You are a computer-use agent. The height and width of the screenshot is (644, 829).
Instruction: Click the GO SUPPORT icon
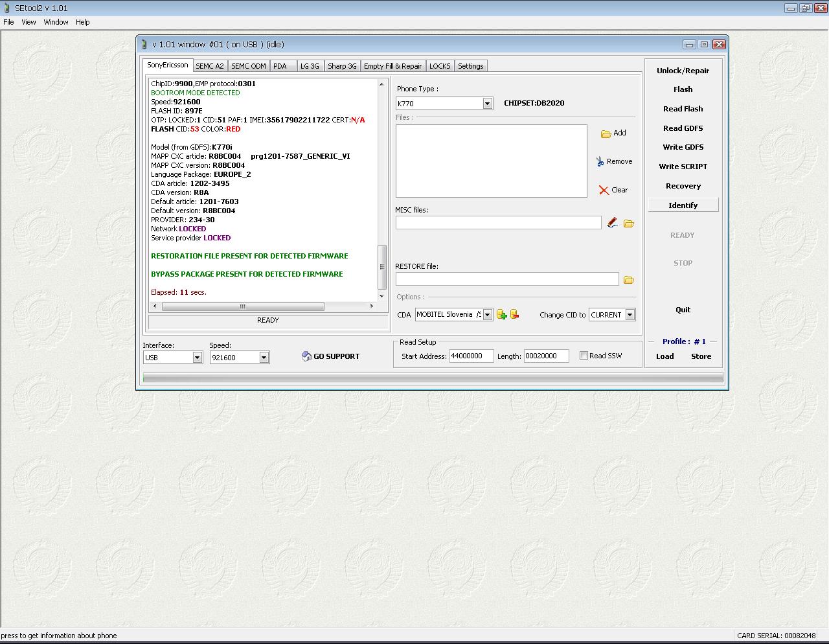click(306, 356)
